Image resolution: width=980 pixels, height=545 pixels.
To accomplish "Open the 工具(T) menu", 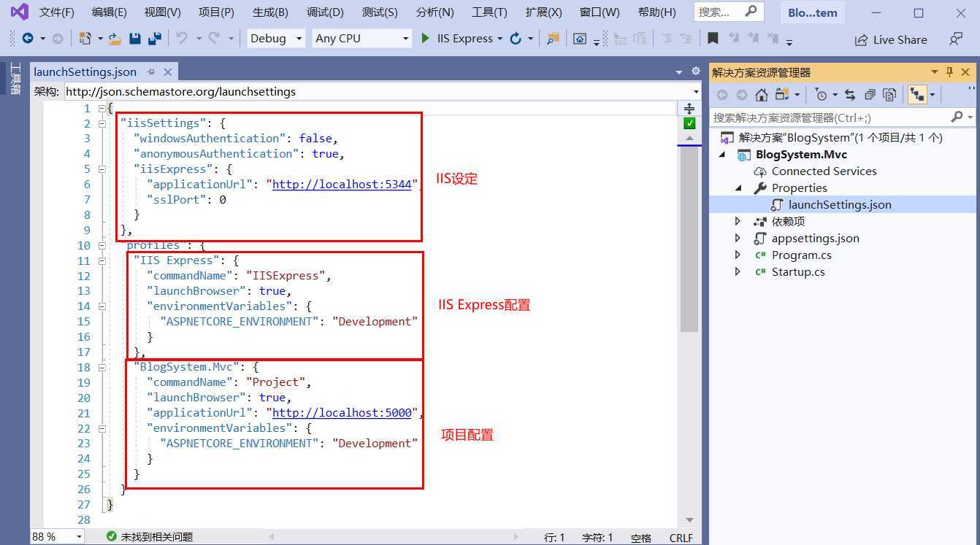I will point(489,12).
